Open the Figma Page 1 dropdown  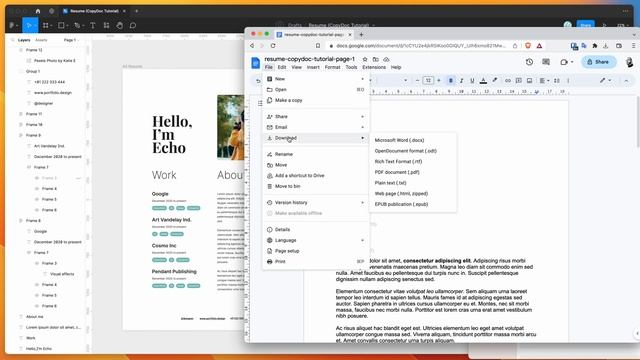coord(71,40)
